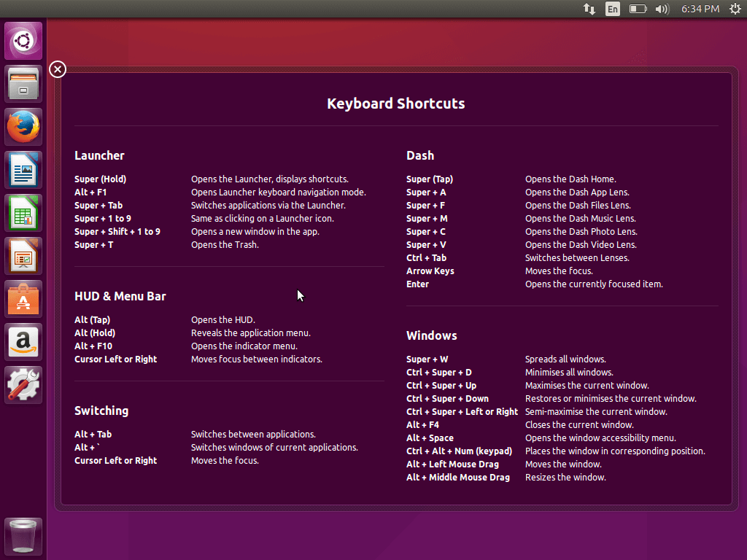The image size is (747, 560).
Task: Open Firefox web browser
Action: (24, 127)
